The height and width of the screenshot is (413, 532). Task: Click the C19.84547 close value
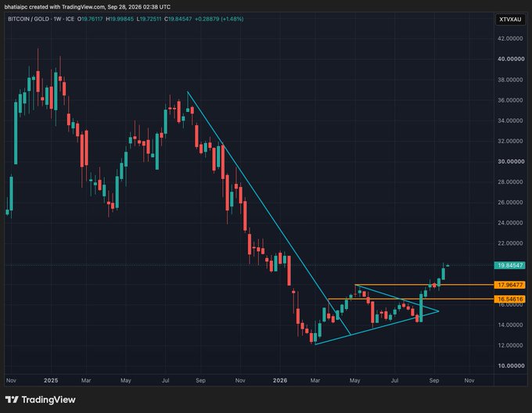pos(178,19)
